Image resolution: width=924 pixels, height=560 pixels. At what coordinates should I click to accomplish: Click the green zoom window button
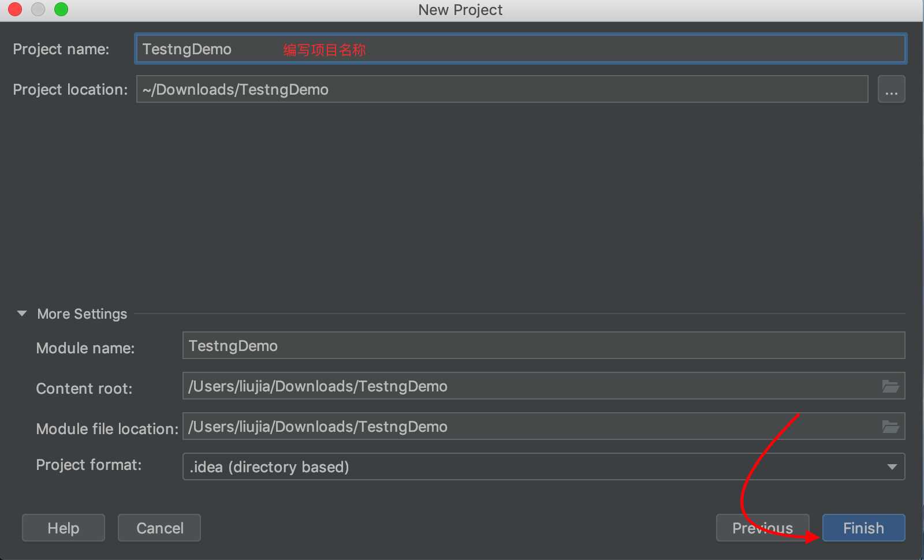pos(61,9)
